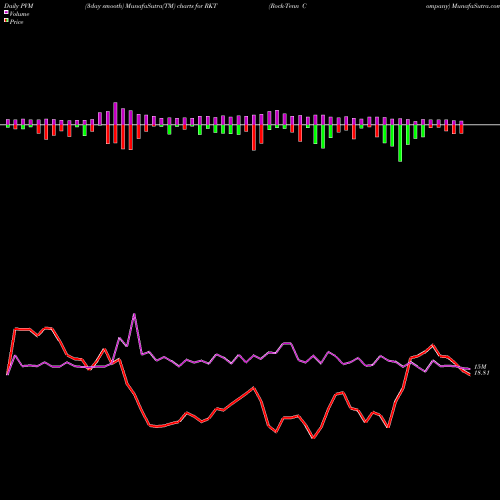This screenshot has width=500, height=500.
Task: Click the Volume legend color swatch
Action: coord(6,12)
